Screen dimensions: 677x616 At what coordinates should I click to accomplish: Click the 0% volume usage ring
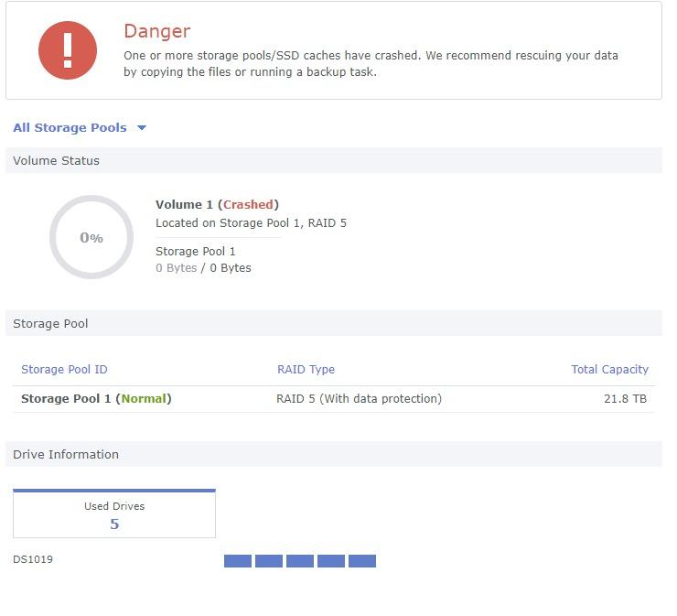[91, 237]
